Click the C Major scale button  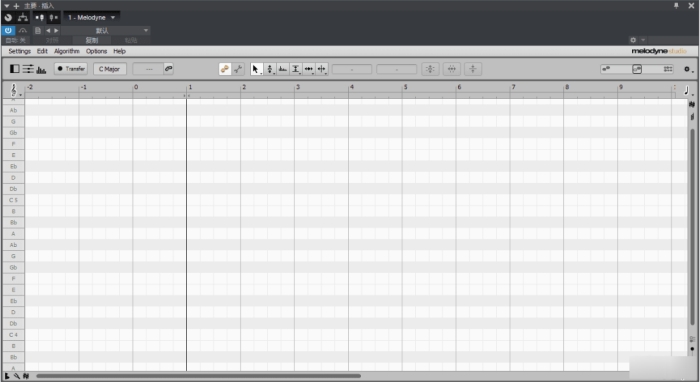click(x=109, y=69)
